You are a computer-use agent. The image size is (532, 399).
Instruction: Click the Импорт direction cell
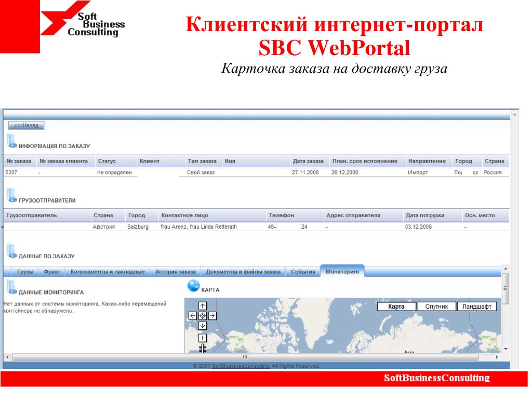pyautogui.click(x=418, y=172)
